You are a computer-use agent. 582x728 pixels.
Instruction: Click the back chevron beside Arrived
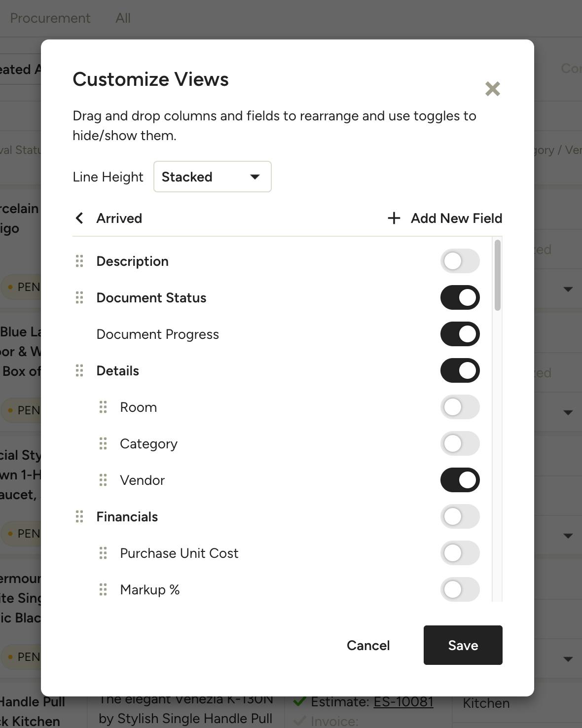point(79,218)
